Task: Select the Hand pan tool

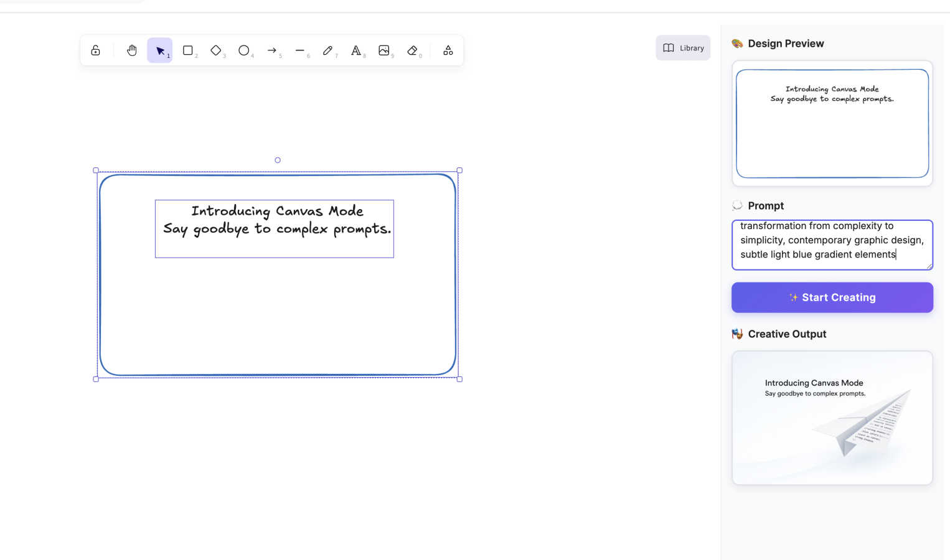Action: pyautogui.click(x=131, y=50)
